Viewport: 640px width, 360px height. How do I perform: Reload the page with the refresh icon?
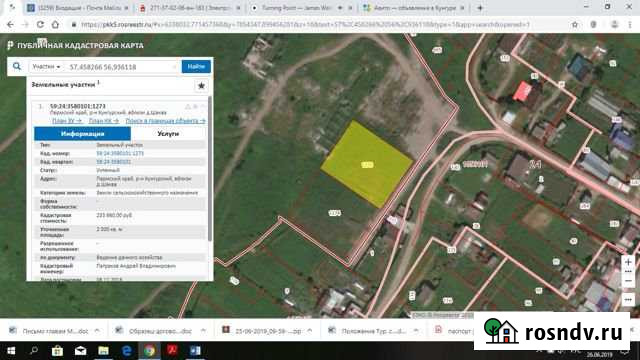click(40, 24)
